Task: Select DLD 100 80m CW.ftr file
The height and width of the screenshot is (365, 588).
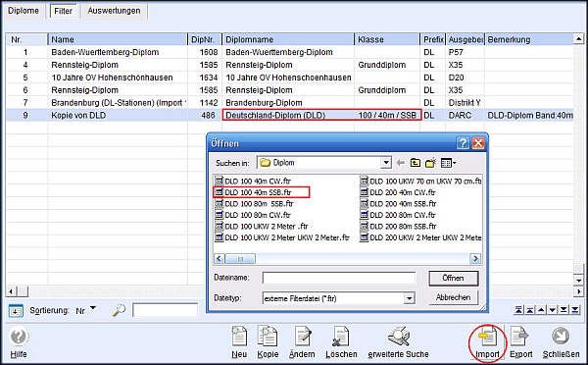Action: [x=254, y=215]
